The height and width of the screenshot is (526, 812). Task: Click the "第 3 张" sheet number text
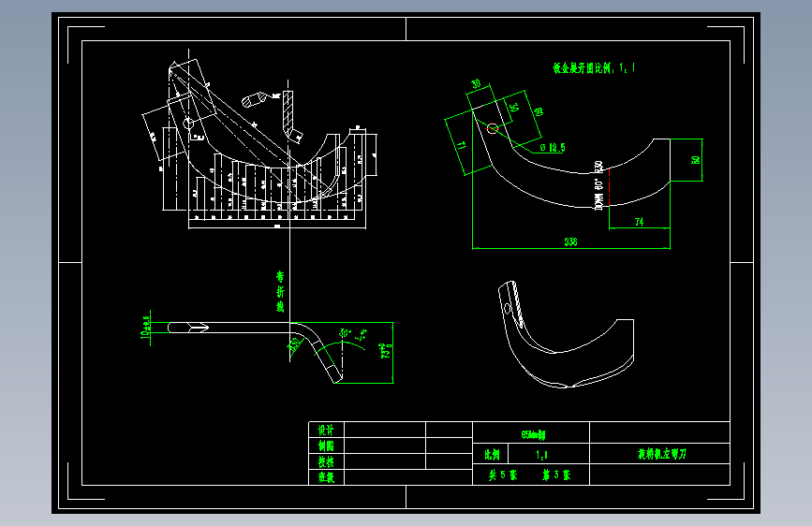click(x=556, y=475)
